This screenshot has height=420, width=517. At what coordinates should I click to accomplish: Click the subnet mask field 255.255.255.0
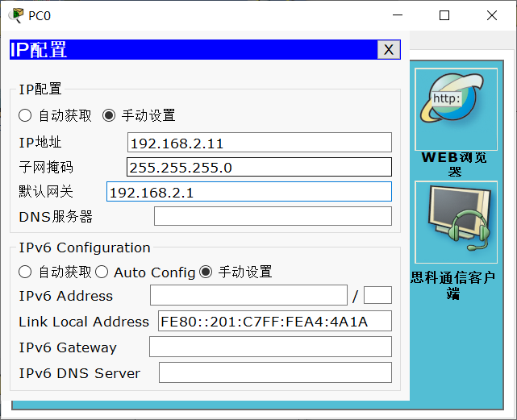pyautogui.click(x=259, y=167)
